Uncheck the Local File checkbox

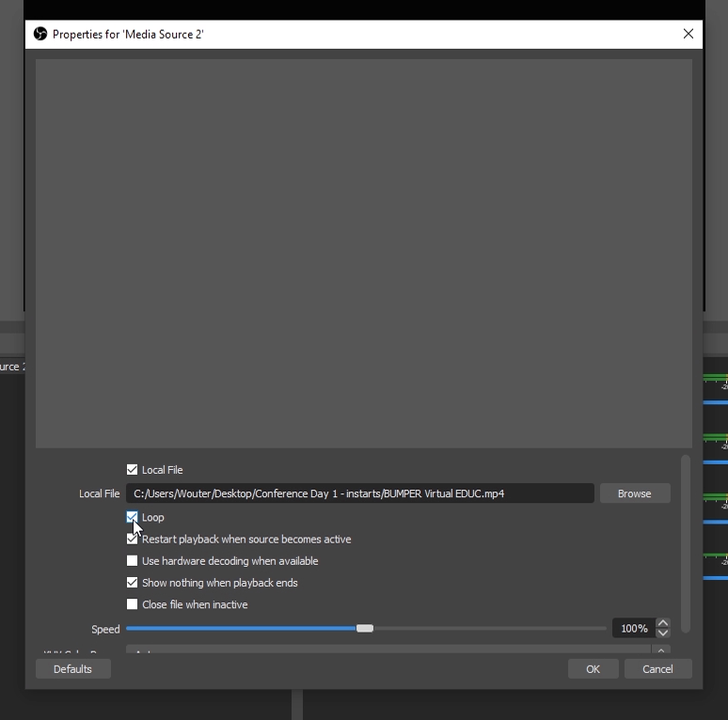pos(133,470)
